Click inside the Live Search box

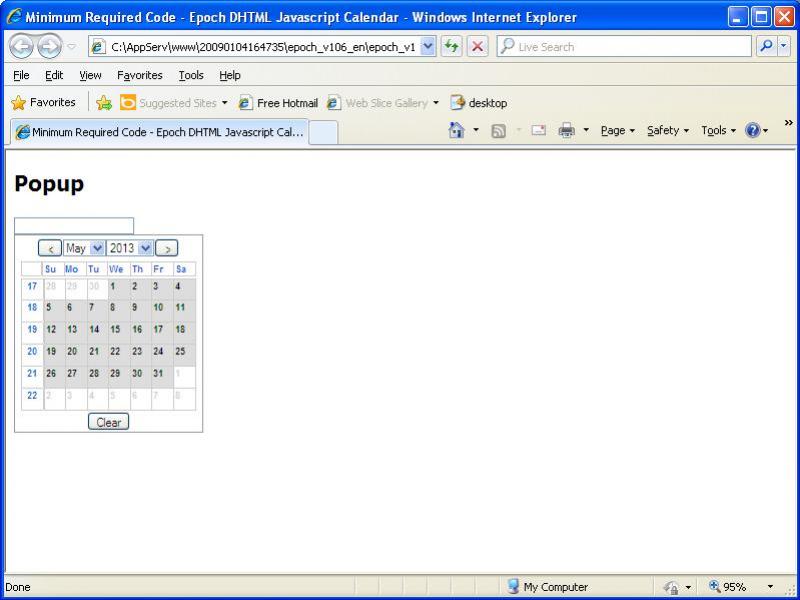(623, 47)
